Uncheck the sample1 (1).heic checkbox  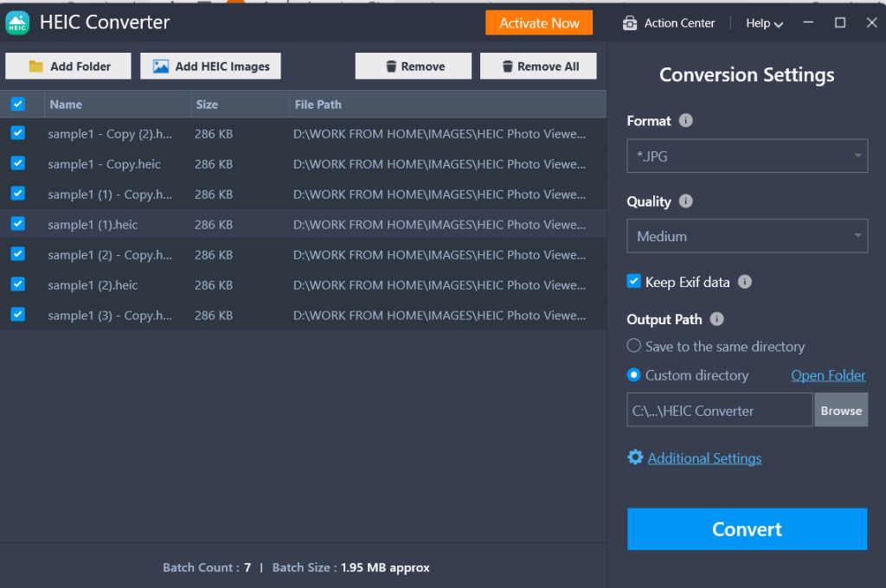click(17, 223)
